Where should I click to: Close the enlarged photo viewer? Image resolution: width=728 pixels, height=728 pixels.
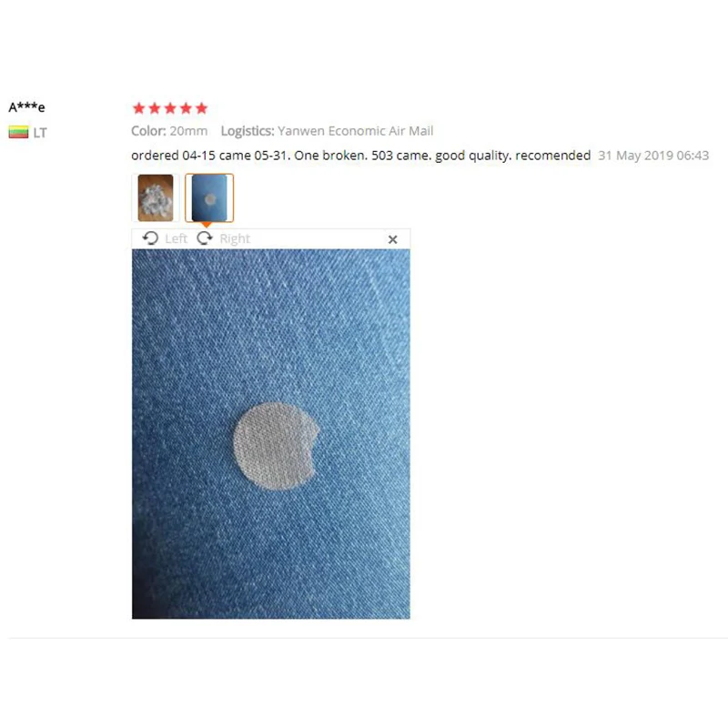(x=393, y=239)
